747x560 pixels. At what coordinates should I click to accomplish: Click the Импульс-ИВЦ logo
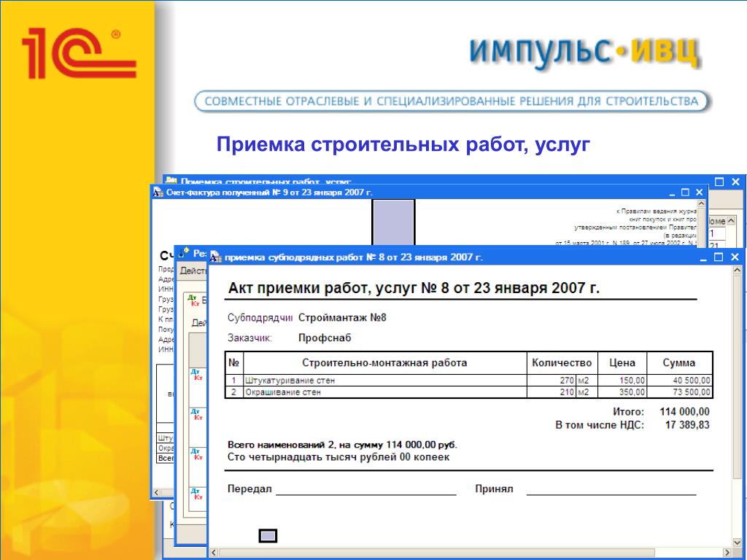pyautogui.click(x=585, y=53)
